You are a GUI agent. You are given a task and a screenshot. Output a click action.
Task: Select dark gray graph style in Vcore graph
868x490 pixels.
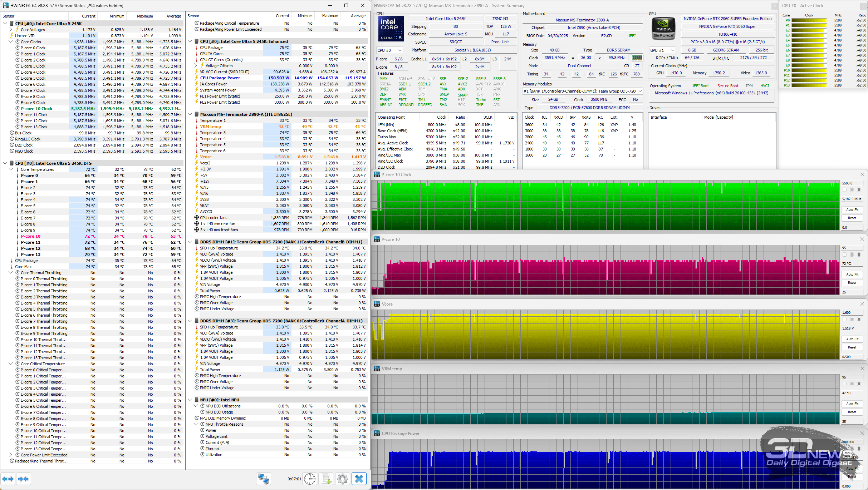pos(859,319)
